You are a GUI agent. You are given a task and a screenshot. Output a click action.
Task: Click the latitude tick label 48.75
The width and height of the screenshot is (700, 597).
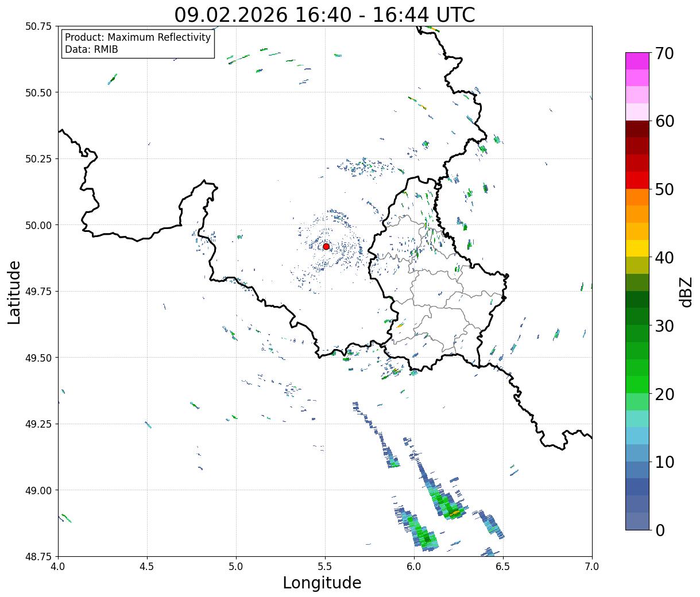click(x=38, y=556)
